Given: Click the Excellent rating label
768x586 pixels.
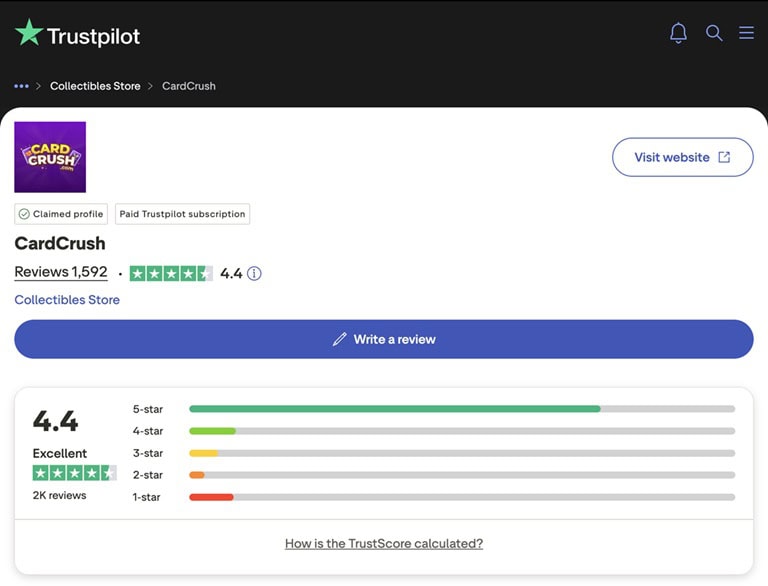Looking at the screenshot, I should click(x=60, y=453).
